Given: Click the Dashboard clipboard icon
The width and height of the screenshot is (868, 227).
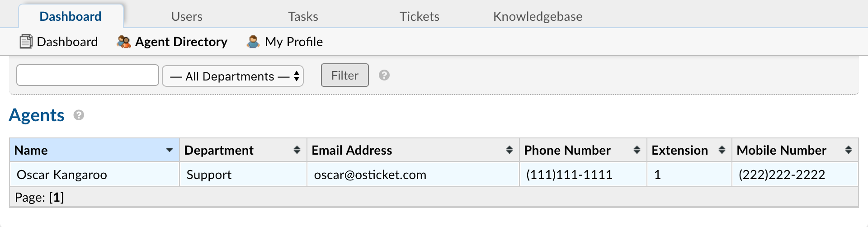Looking at the screenshot, I should 26,42.
